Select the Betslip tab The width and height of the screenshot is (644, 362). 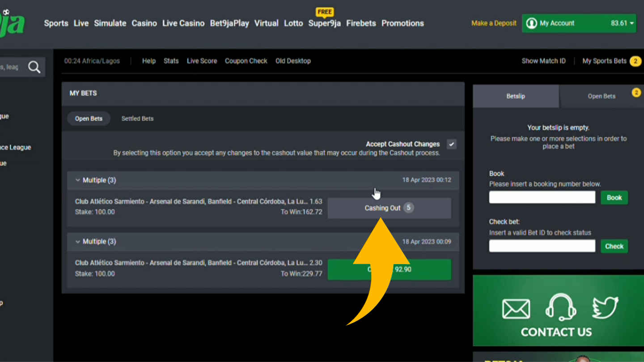click(516, 96)
